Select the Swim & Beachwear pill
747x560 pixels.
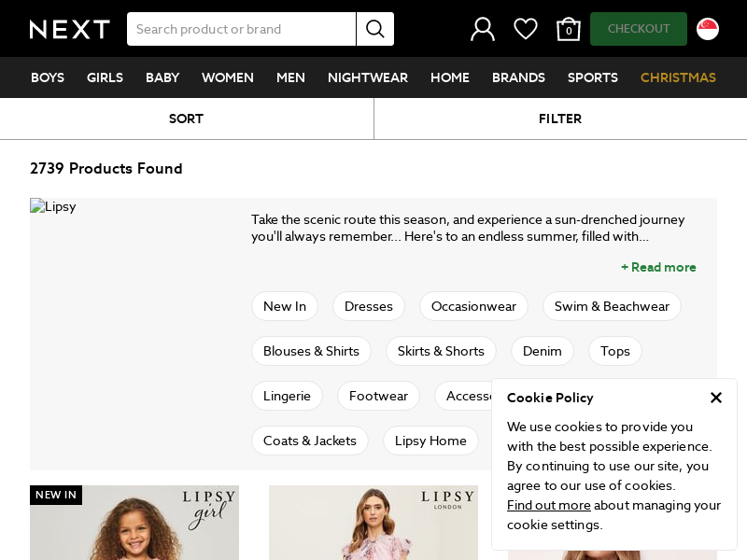point(612,306)
